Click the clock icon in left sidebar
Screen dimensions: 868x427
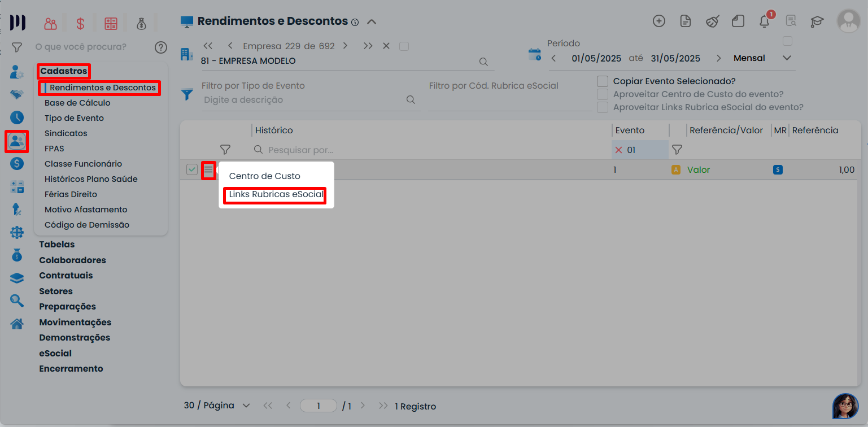click(17, 117)
